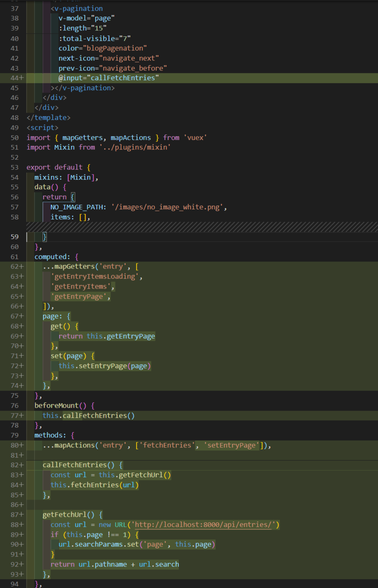
Task: Click the 'data() {' declaration
Action: (x=50, y=187)
